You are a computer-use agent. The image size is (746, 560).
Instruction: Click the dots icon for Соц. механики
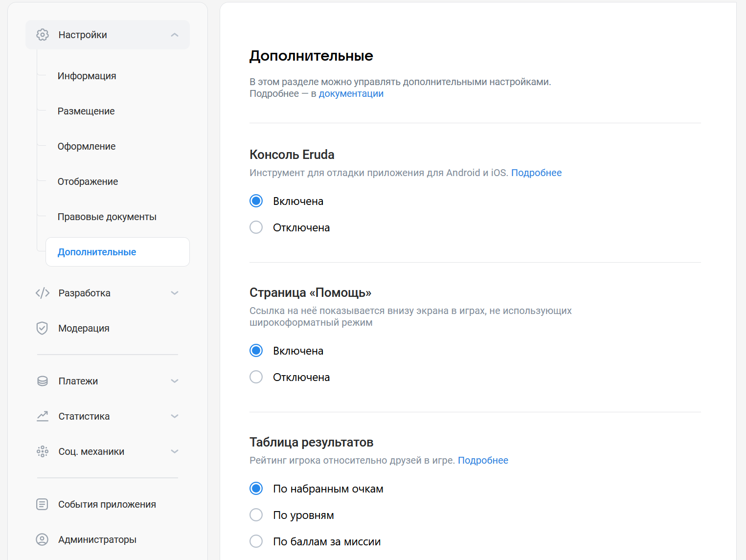43,451
